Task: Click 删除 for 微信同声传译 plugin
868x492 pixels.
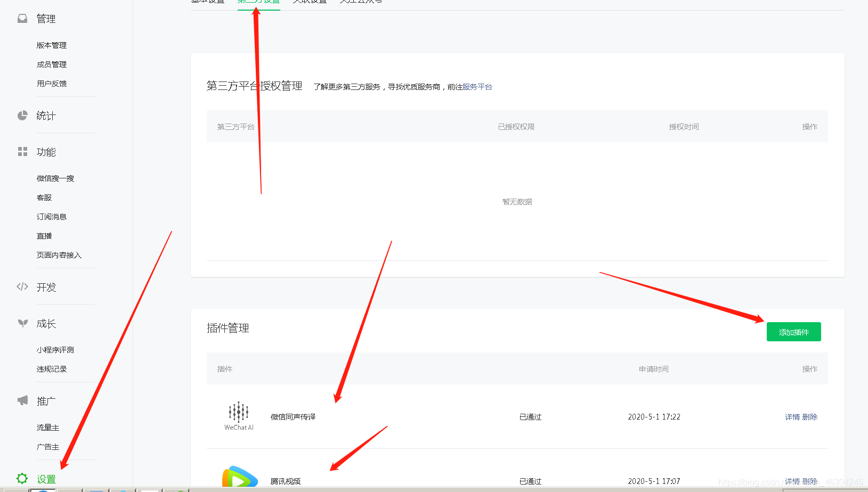Action: tap(810, 417)
